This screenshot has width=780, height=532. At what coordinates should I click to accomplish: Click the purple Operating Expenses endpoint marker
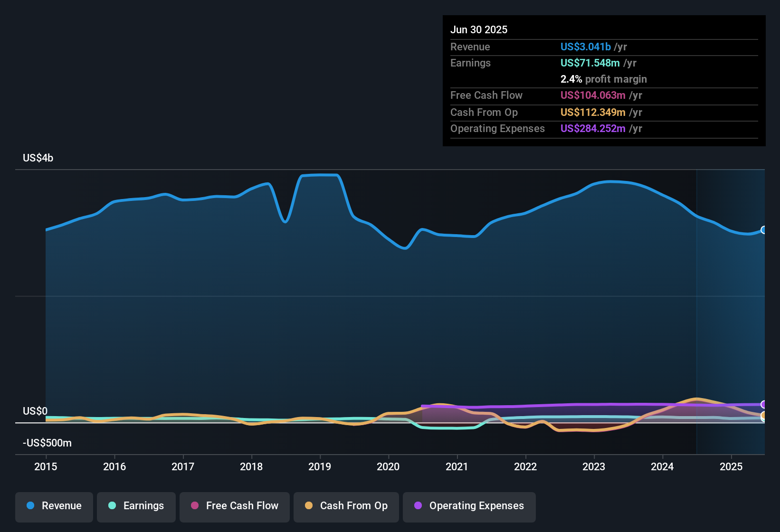click(x=764, y=404)
